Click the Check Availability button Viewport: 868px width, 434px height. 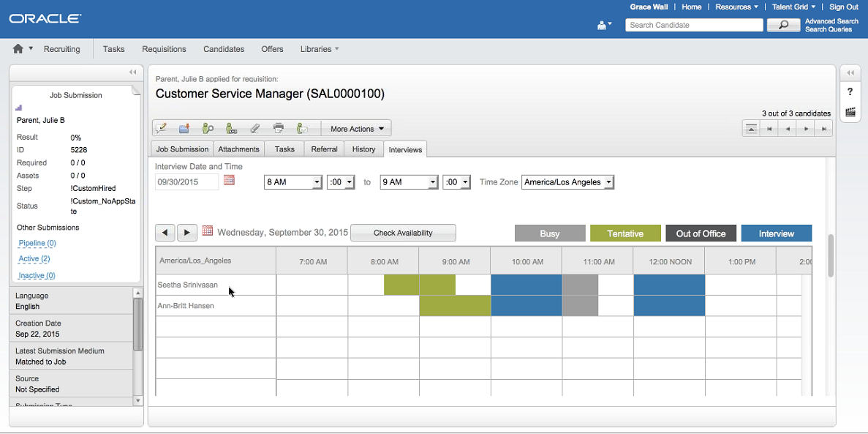click(403, 233)
